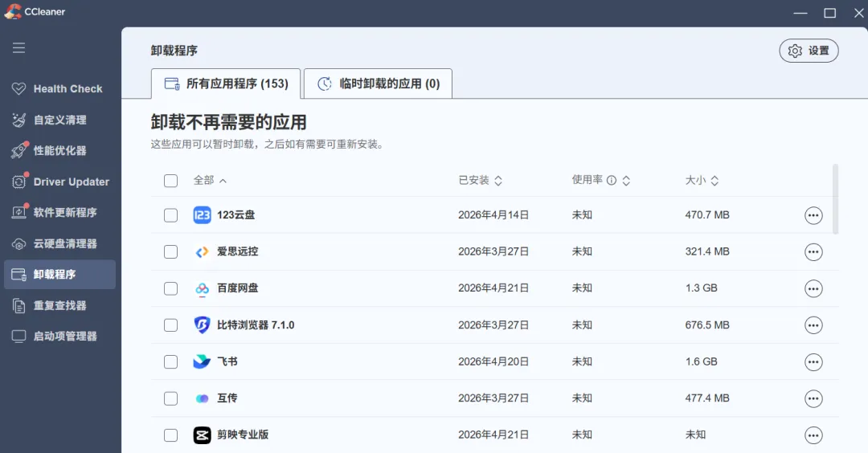Check the 飞书 checkbox
Screen dimensions: 868x453
tap(170, 361)
